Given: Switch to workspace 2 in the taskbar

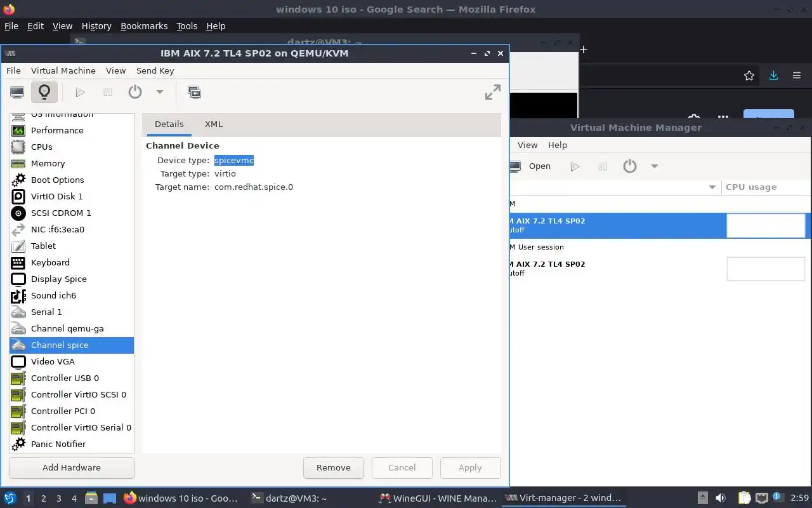Looking at the screenshot, I should click(x=44, y=498).
